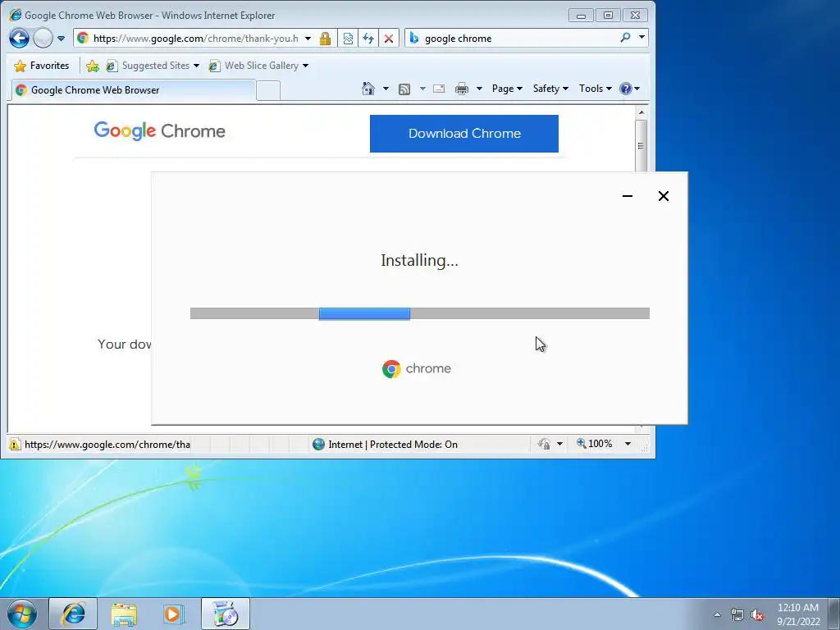Click the installer progress bar
This screenshot has width=840, height=630.
point(419,313)
